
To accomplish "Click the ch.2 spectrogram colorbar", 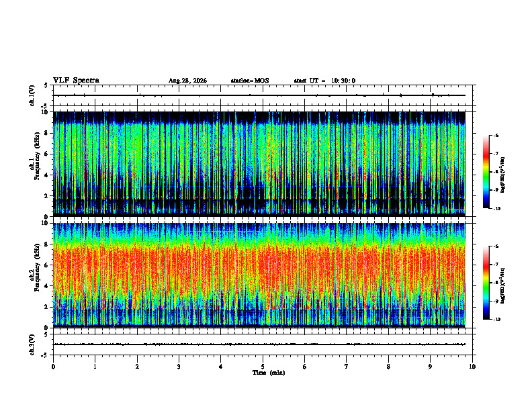I will click(486, 283).
